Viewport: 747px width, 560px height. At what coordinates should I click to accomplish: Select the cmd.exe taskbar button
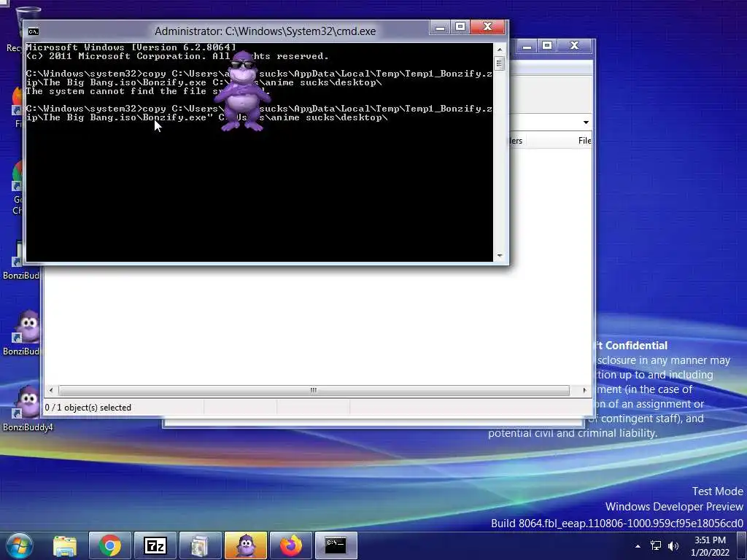click(336, 545)
